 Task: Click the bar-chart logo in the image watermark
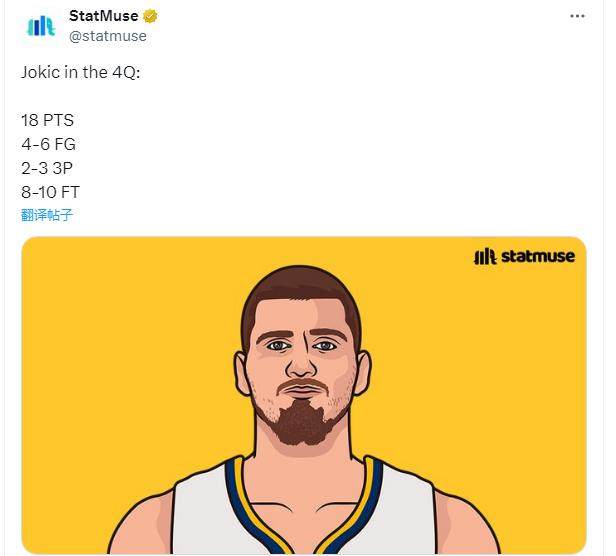coord(485,256)
